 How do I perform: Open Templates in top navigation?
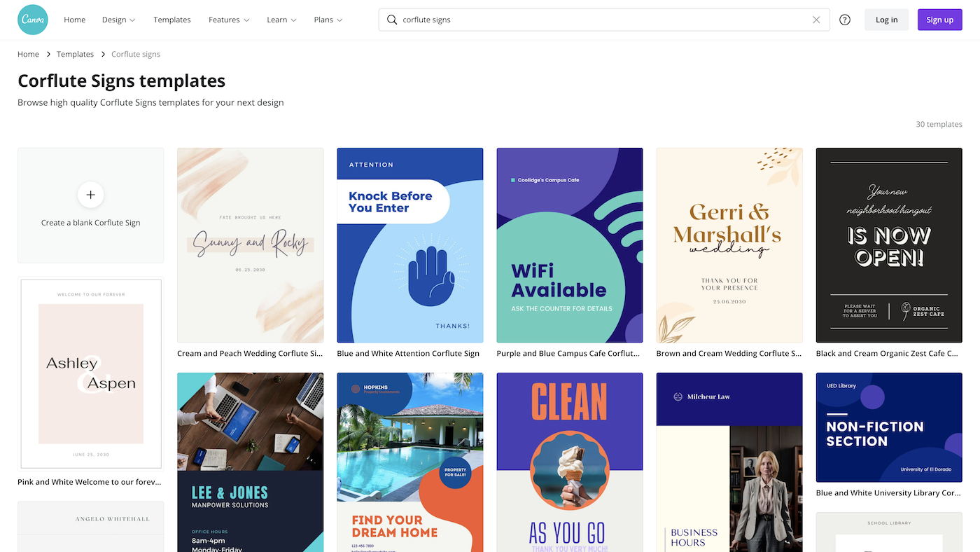coord(172,20)
